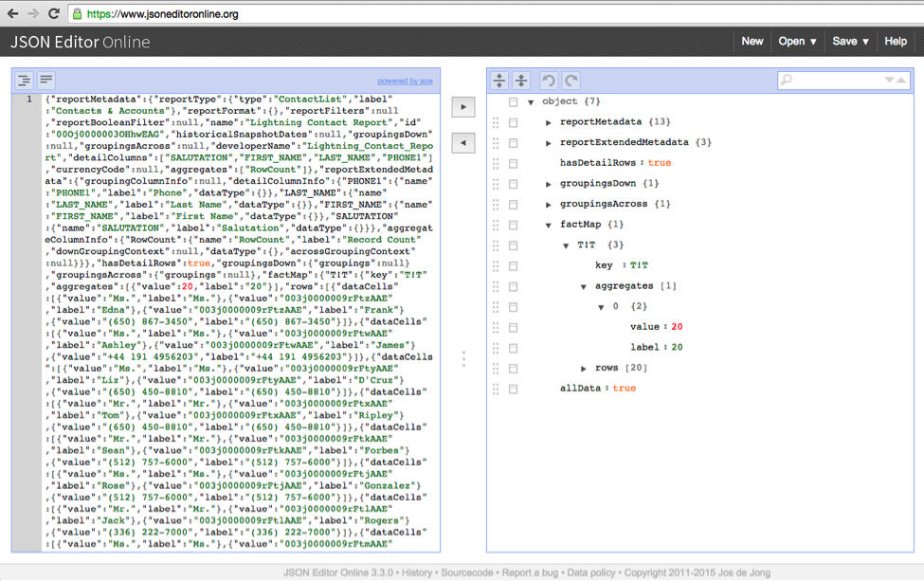Screen dimensions: 924x581
Task: Collapse the factMap node
Action: pyautogui.click(x=549, y=225)
